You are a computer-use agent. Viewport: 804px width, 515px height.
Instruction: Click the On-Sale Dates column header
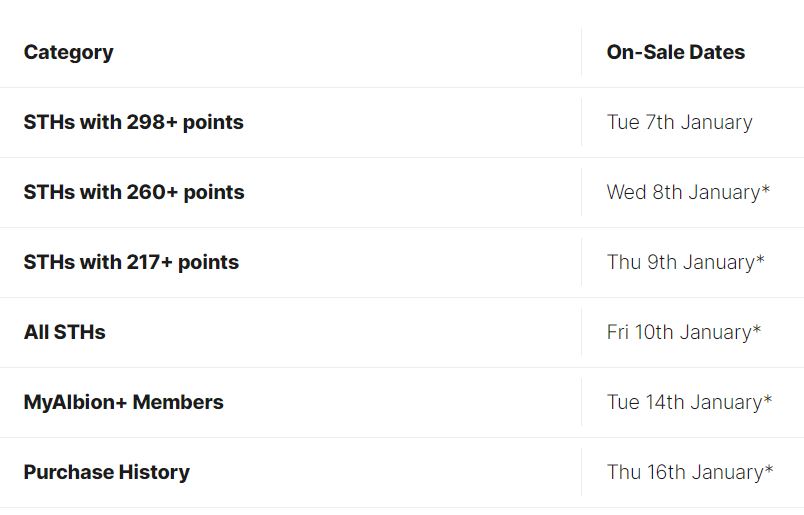(675, 52)
